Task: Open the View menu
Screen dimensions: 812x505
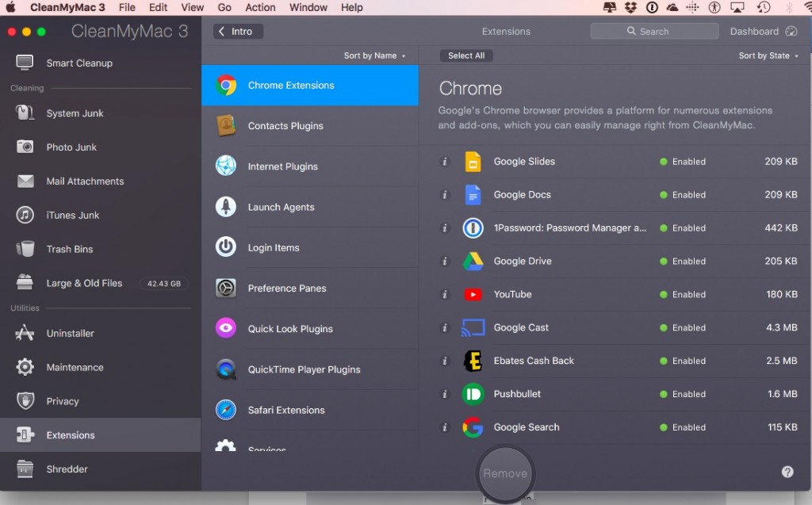Action: [192, 7]
